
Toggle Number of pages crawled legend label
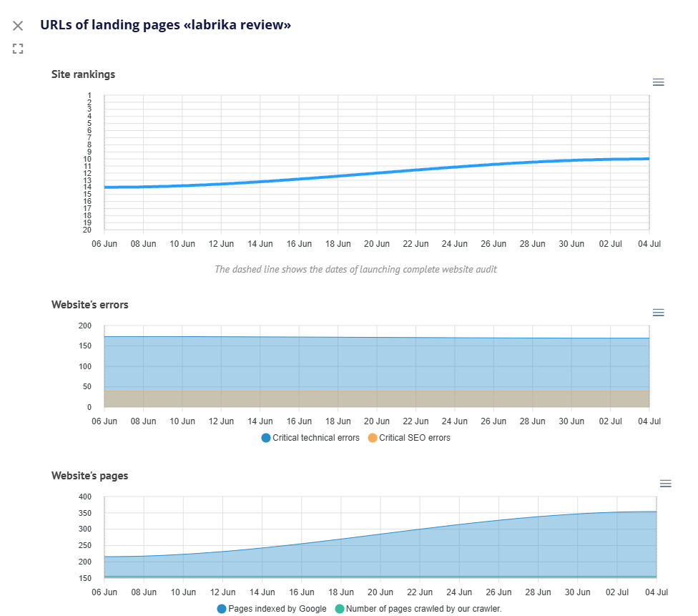point(423,609)
